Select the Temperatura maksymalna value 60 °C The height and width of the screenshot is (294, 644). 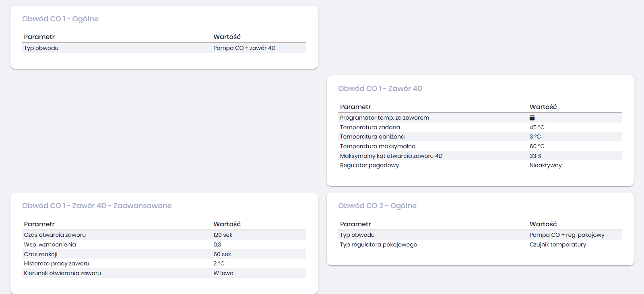(537, 146)
